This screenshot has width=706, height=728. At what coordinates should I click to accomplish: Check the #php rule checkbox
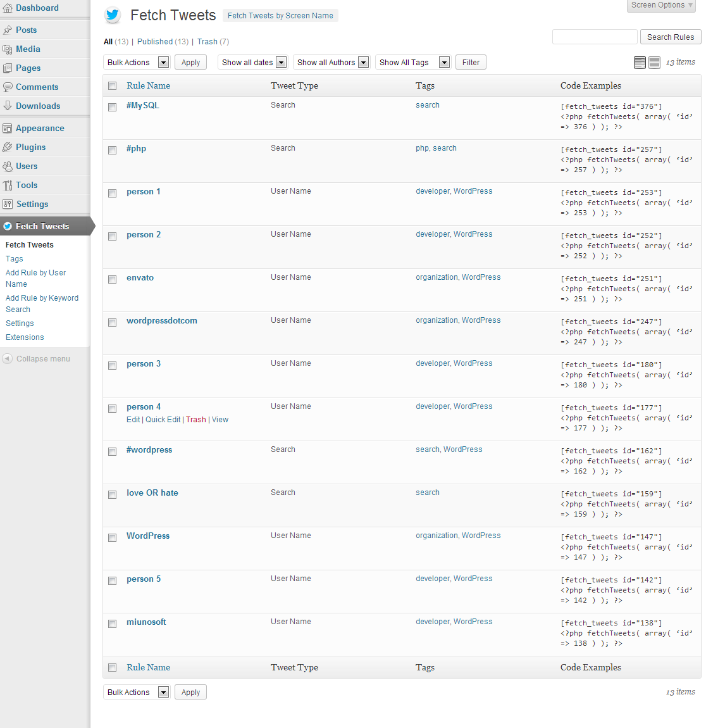click(x=112, y=151)
